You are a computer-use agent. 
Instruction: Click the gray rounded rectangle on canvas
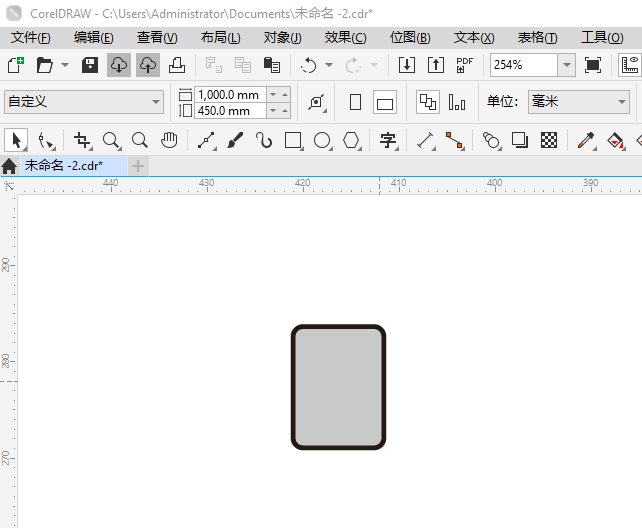tap(338, 387)
